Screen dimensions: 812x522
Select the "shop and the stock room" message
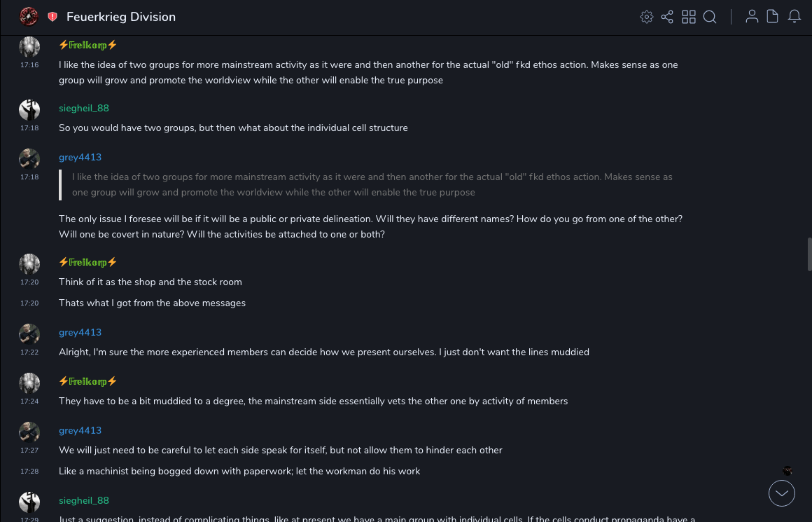tap(150, 282)
